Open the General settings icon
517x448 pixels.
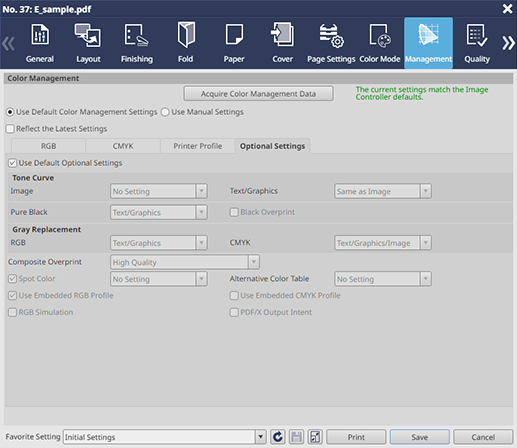(x=40, y=43)
